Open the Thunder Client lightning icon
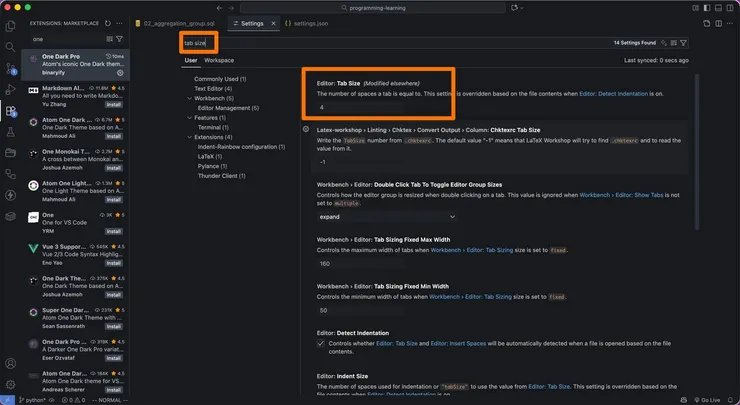Image resolution: width=740 pixels, height=405 pixels. coord(10,195)
